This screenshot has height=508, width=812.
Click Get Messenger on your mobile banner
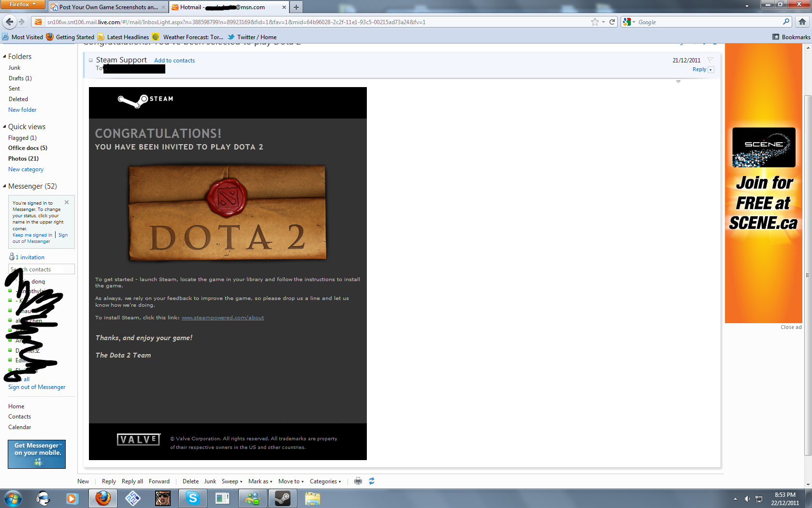point(37,454)
